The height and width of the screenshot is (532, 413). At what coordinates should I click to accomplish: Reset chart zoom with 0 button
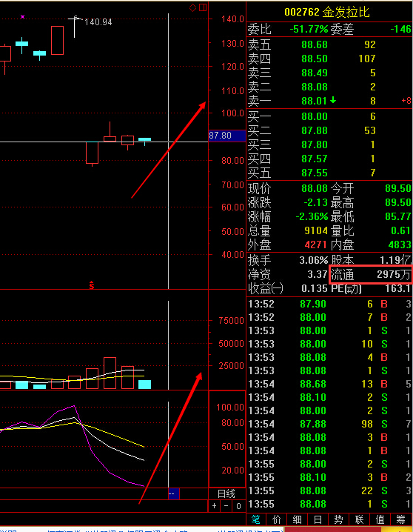pyautogui.click(x=238, y=506)
